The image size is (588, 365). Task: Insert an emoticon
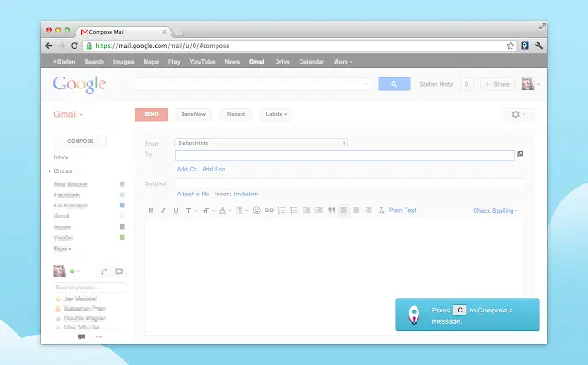coord(256,210)
